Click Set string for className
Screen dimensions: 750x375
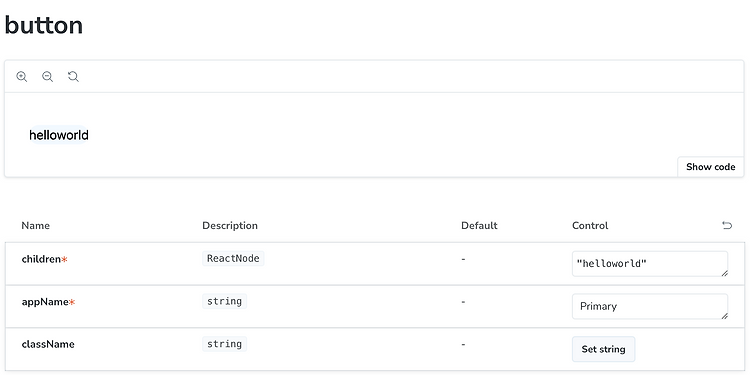pyautogui.click(x=603, y=349)
